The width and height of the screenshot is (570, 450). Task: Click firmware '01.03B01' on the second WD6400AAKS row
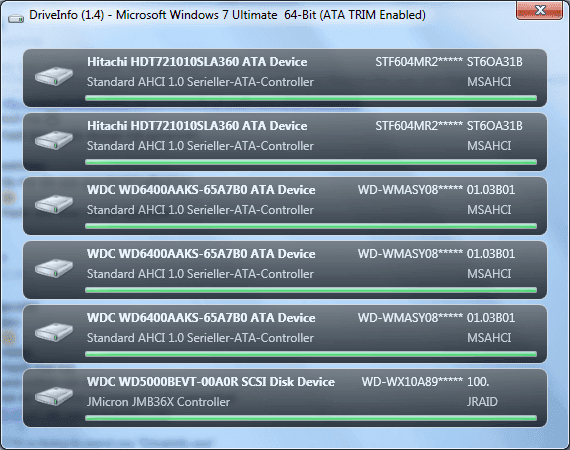click(491, 254)
